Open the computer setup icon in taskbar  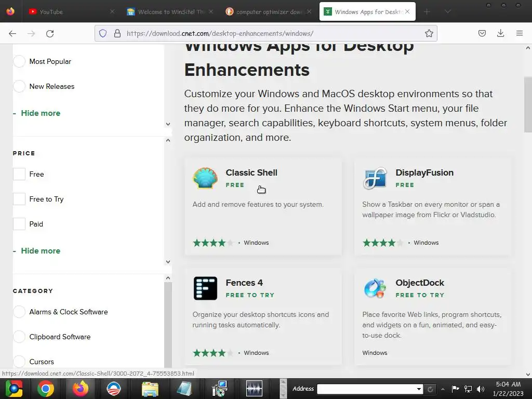[x=220, y=389]
